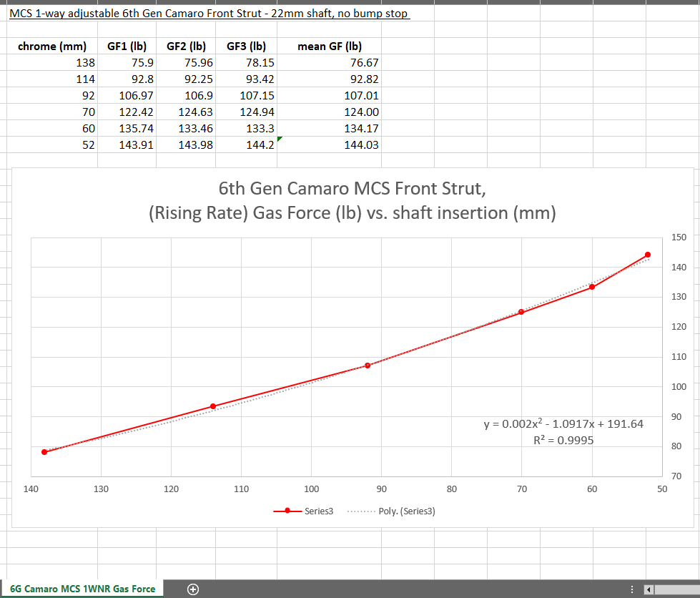The height and width of the screenshot is (598, 700).
Task: Select the Poly. (Series3) legend entry
Action: [x=391, y=511]
